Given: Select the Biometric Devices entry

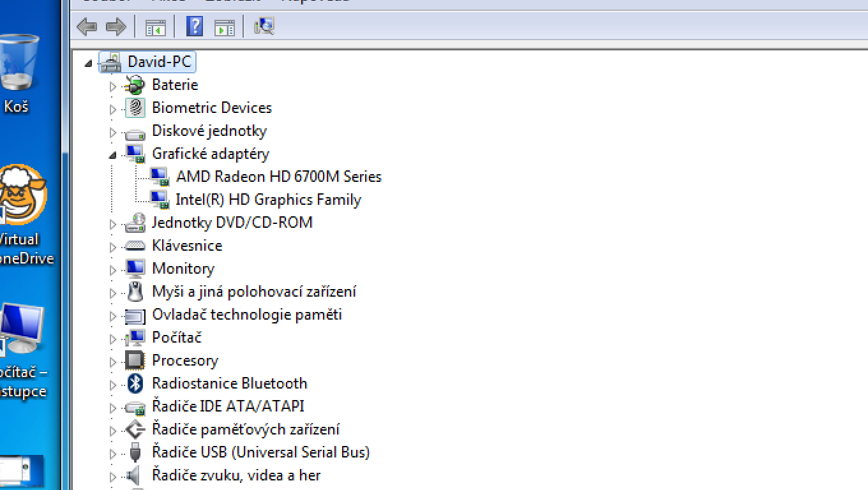Looking at the screenshot, I should pyautogui.click(x=211, y=108).
